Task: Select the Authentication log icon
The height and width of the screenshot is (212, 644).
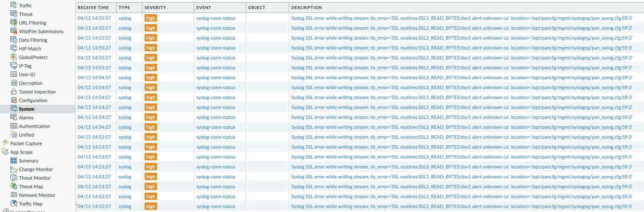Action: click(x=13, y=126)
